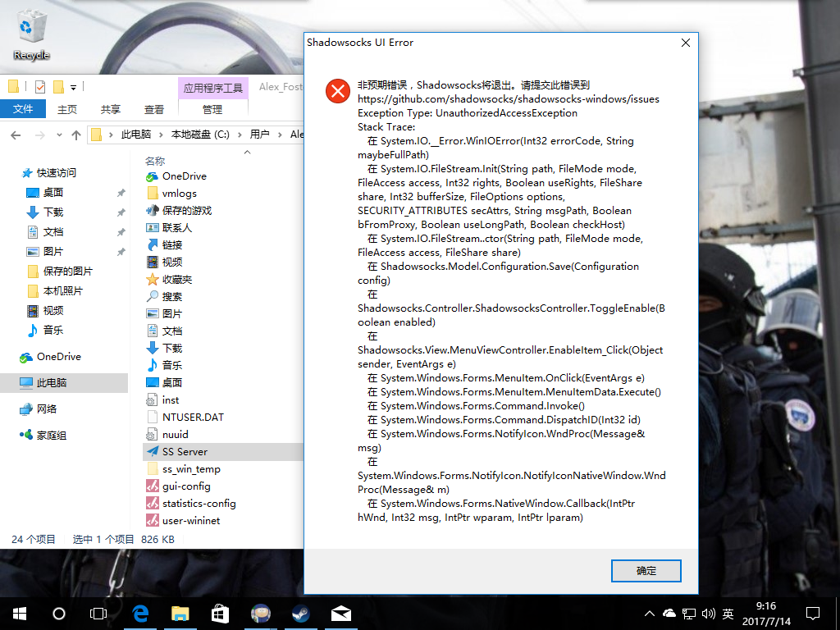The image size is (840, 630).
Task: Switch to the 主页 ribbon tab
Action: pos(67,109)
